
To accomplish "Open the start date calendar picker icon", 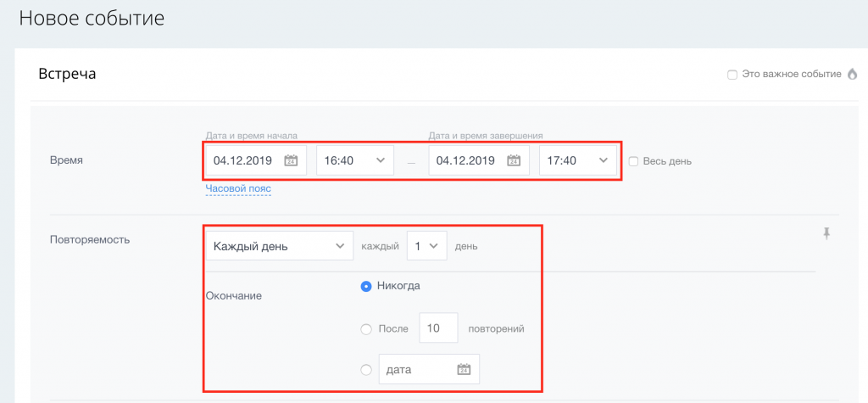I will click(x=291, y=160).
